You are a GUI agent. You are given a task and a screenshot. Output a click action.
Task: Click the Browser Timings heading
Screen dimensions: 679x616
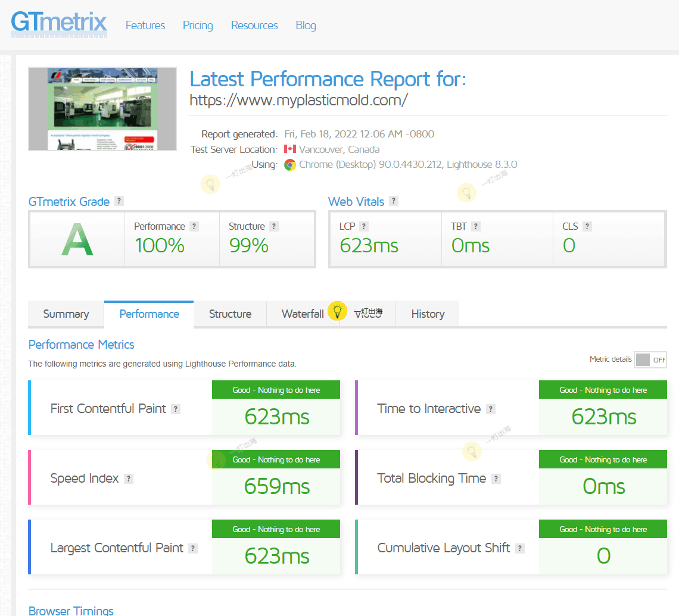click(71, 611)
